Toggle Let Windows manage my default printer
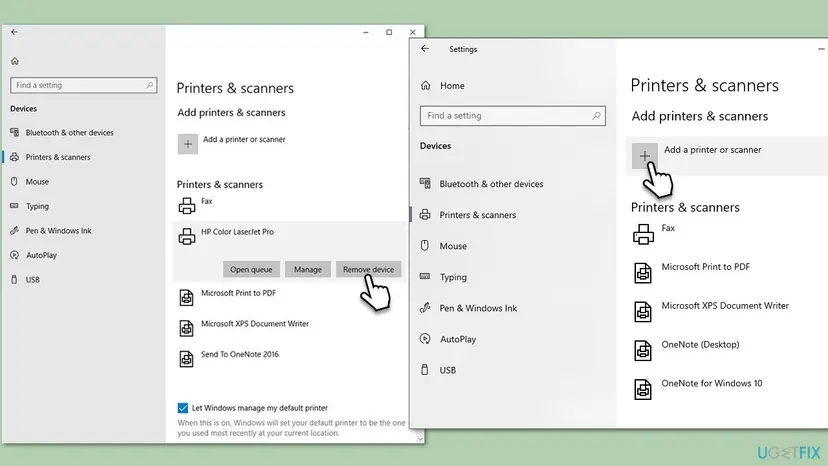828x466 pixels. tap(183, 408)
